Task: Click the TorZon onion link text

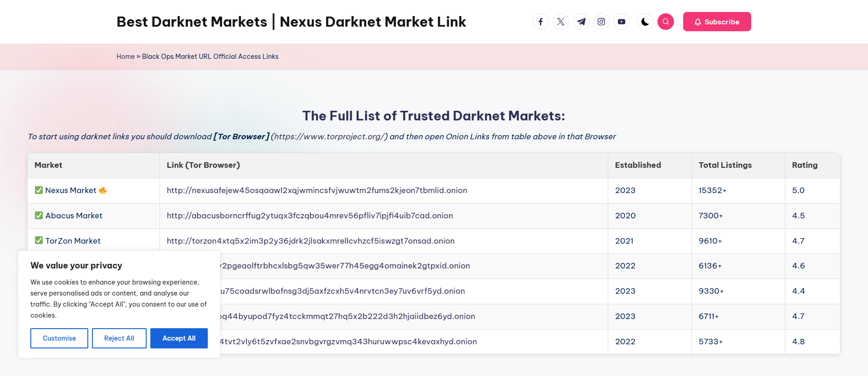Action: 311,241
